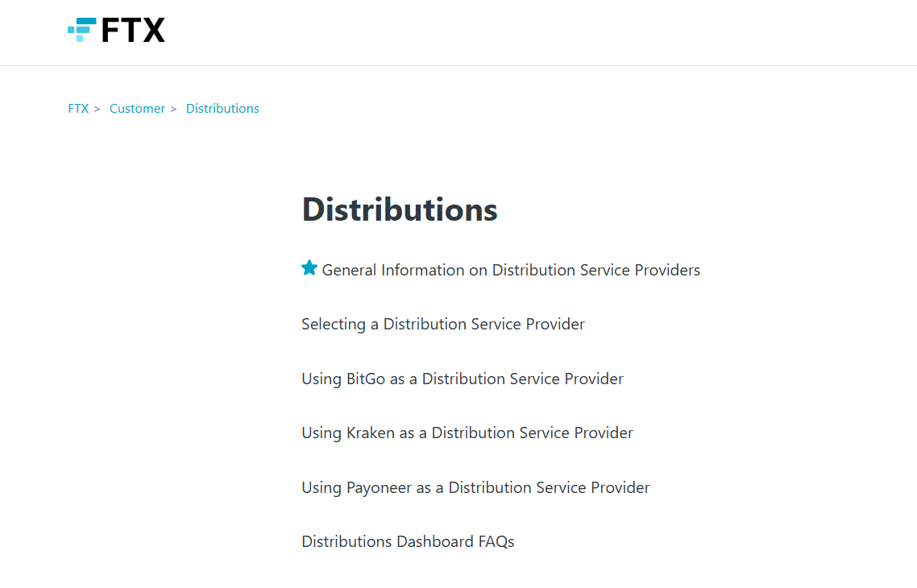The image size is (917, 588).
Task: Open the Distributions Dashboard FAQs article
Action: [408, 542]
